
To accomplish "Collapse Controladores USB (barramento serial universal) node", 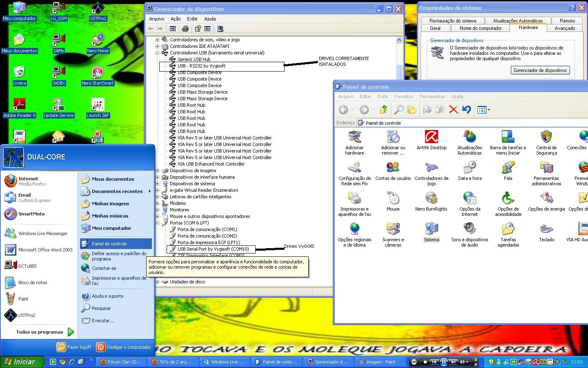I will click(157, 53).
